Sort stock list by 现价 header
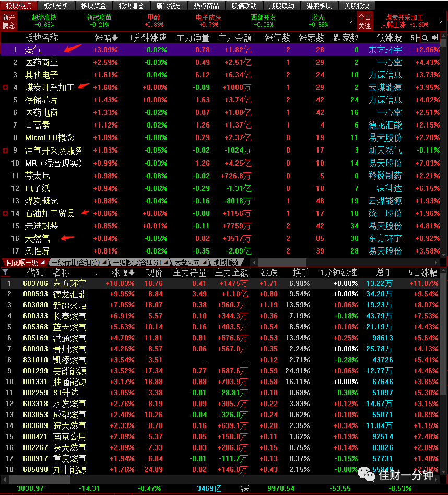Screen dimensions: 448x495 [154, 272]
